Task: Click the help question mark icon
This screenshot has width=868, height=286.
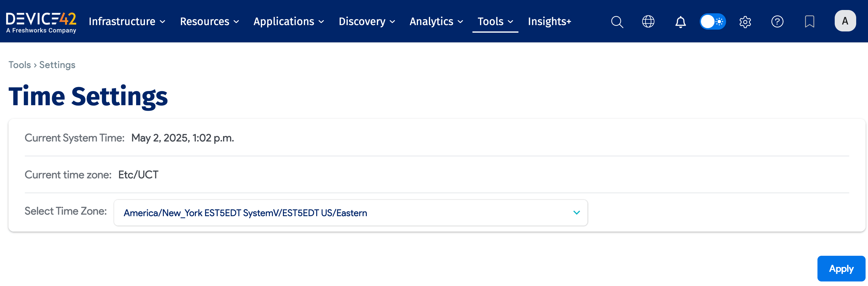Action: point(777,21)
